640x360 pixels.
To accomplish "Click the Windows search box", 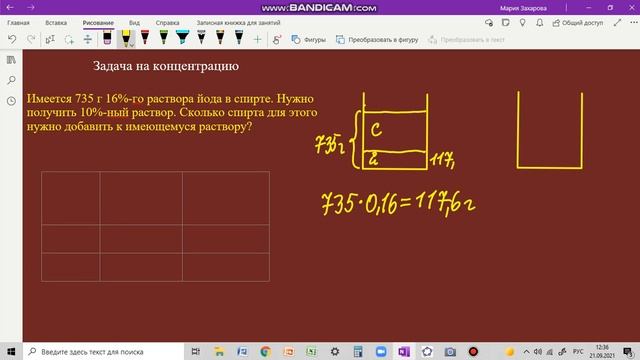I will pyautogui.click(x=104, y=351).
